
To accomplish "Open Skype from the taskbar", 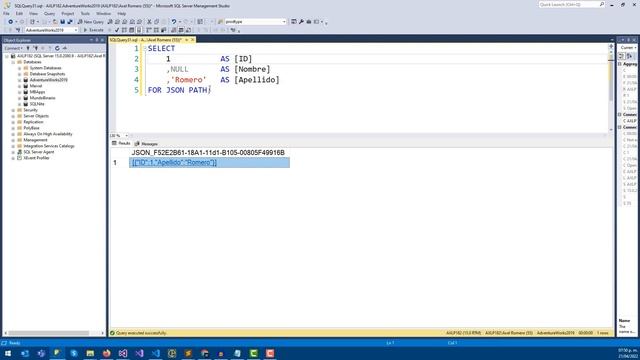I will (74, 353).
